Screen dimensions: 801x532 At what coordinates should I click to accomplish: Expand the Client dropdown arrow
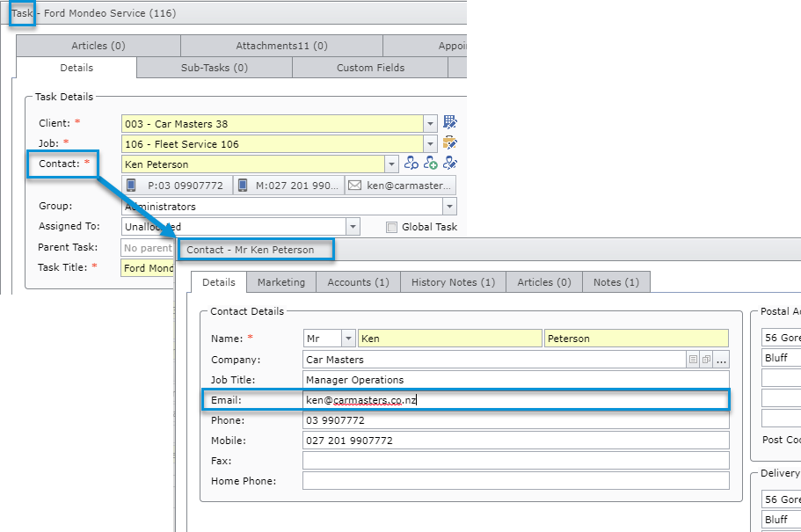coord(430,124)
